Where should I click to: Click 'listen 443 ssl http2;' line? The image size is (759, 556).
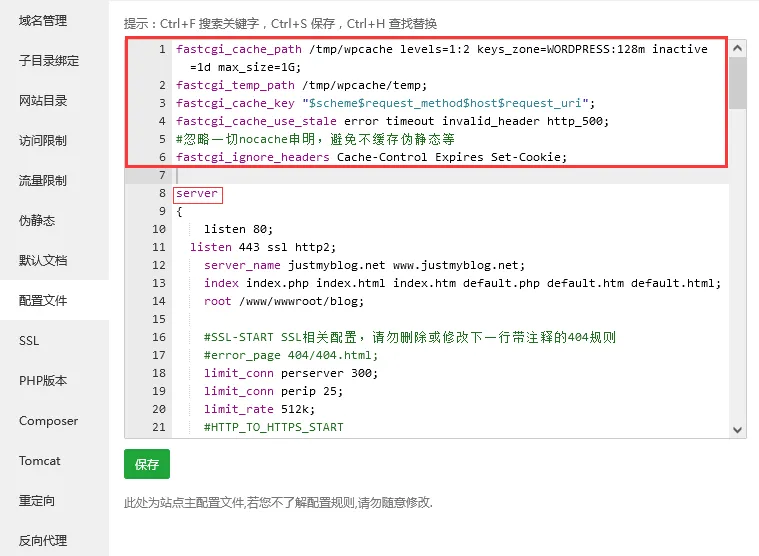tap(263, 247)
